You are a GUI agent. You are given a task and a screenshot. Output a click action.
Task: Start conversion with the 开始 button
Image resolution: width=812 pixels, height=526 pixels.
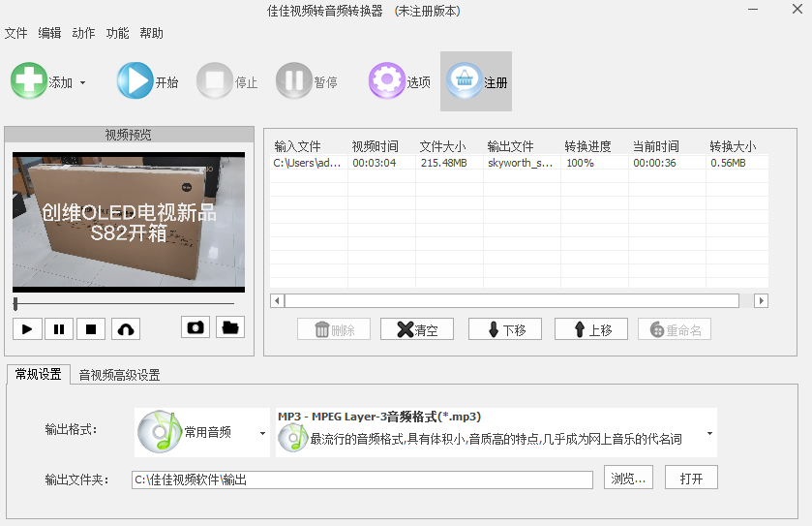135,81
